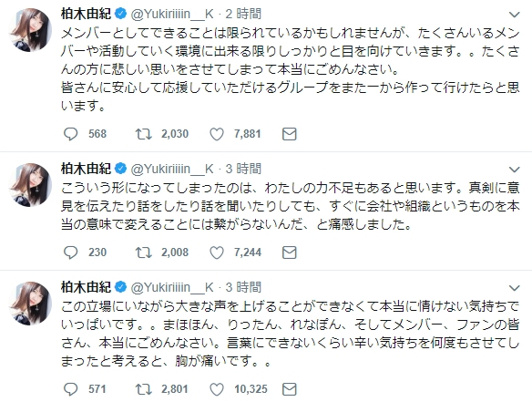Open the third tweet's chevron dropdown

pos(515,288)
